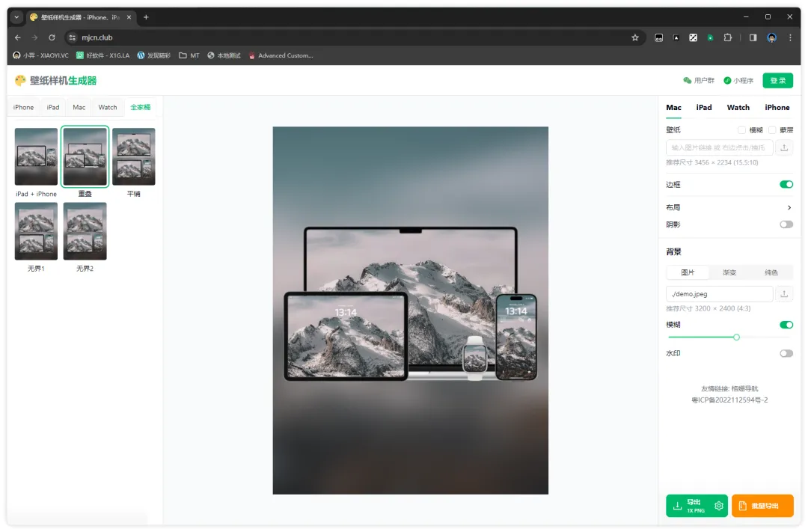
Task: Choose the iPad + iPhone template thumbnail
Action: 36,156
